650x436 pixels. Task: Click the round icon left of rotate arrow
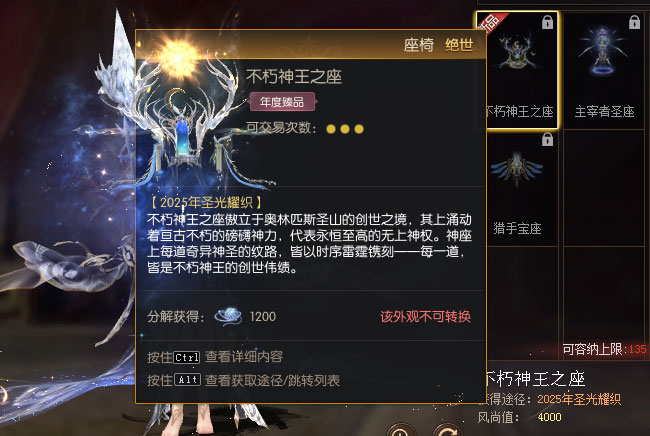coord(400,431)
